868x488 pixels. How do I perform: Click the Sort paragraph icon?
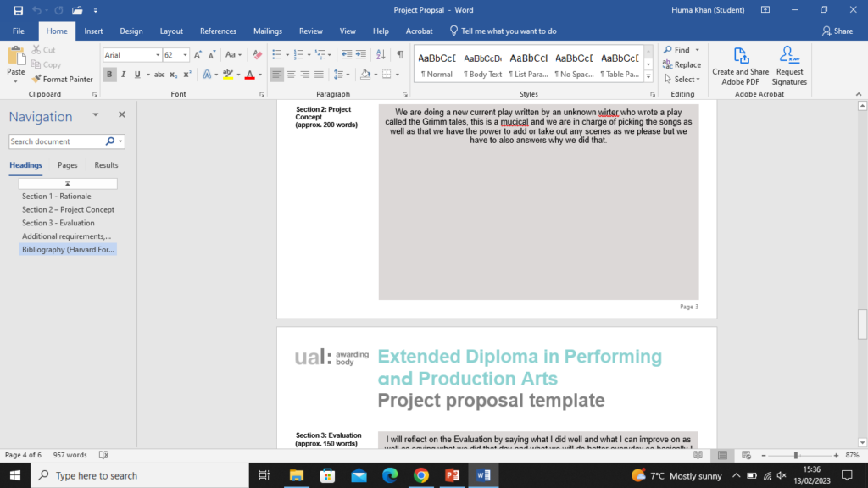381,55
